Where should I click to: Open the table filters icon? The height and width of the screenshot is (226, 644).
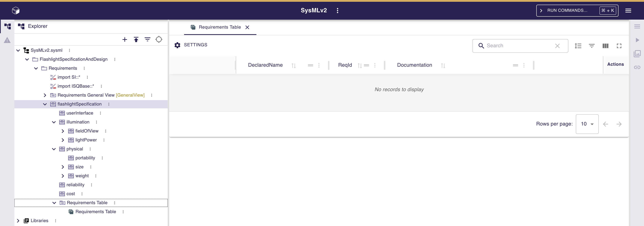591,46
